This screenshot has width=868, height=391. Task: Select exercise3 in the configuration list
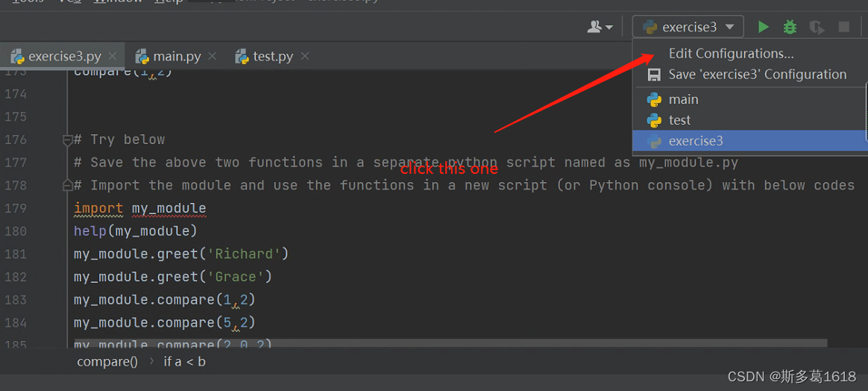pos(750,141)
